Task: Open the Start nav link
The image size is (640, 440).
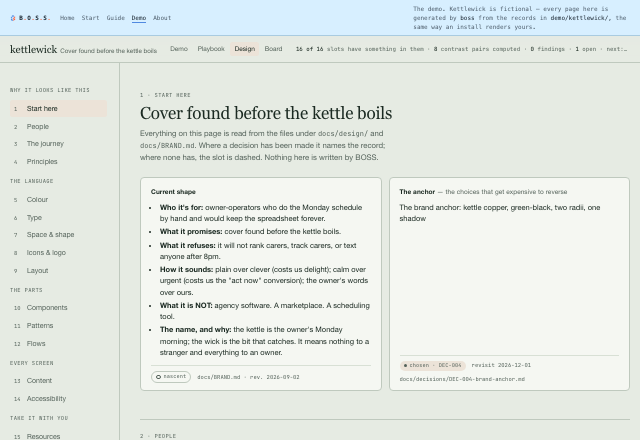Action: coord(90,18)
